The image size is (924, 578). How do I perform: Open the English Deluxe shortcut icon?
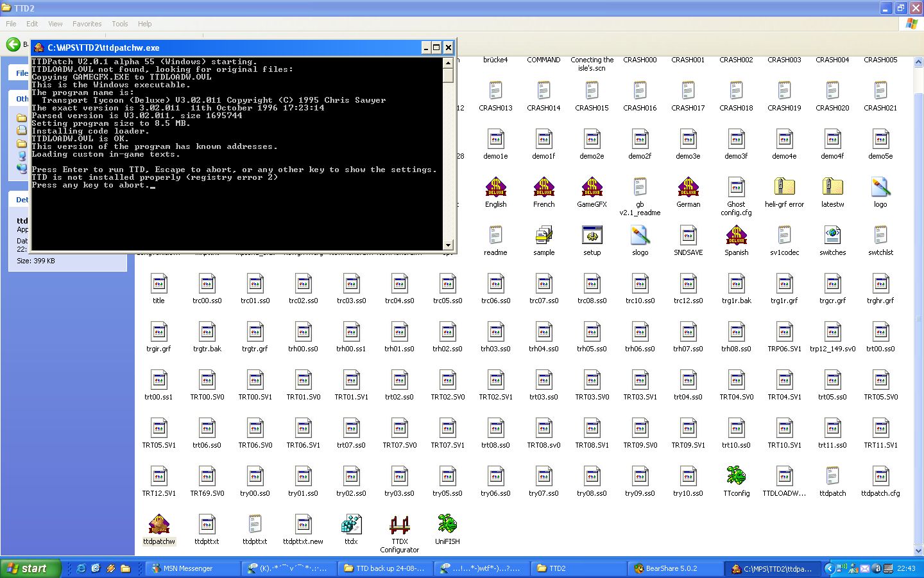click(495, 187)
